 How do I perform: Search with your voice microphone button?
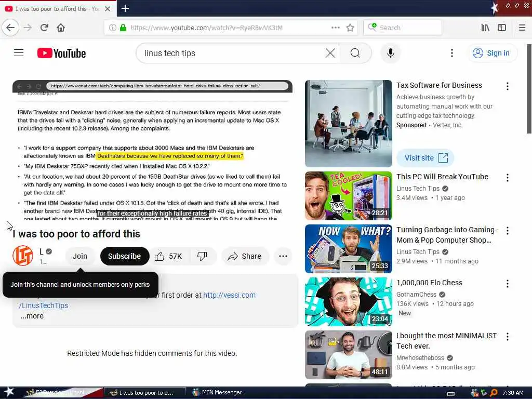[x=391, y=53]
